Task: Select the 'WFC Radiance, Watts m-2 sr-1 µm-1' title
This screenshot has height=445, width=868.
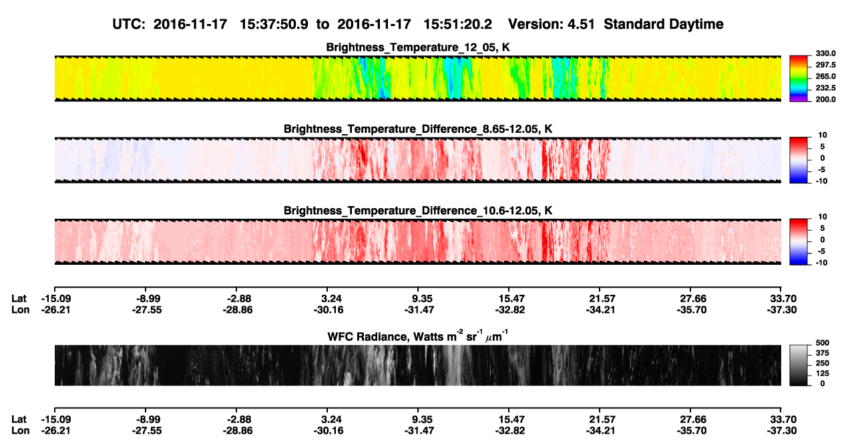Action: pos(418,336)
